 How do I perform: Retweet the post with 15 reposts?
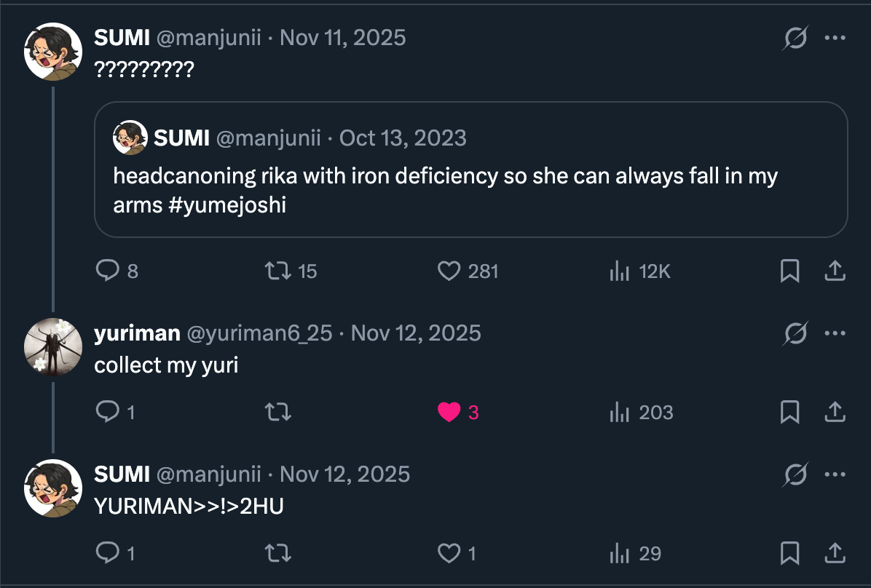(277, 271)
